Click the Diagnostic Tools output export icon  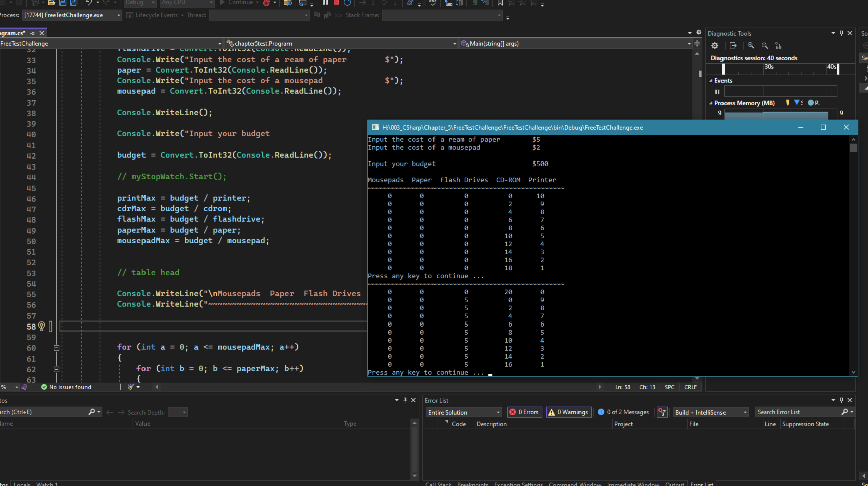[733, 46]
